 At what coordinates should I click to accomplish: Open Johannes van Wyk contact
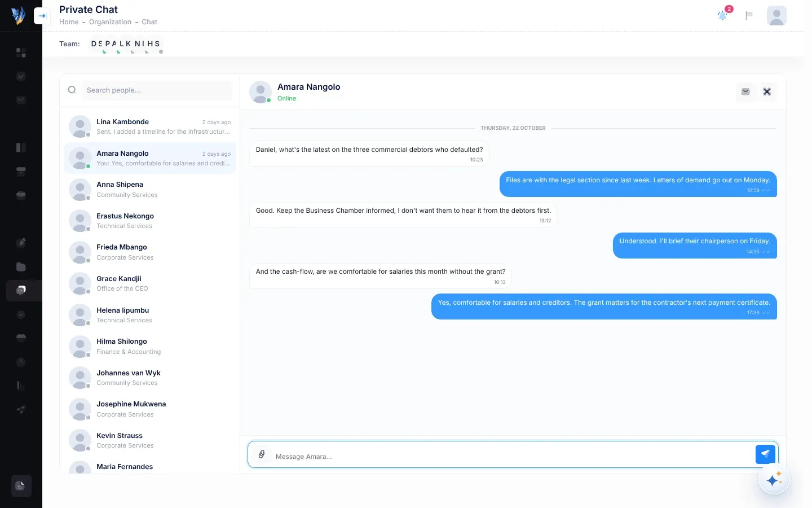tap(149, 378)
